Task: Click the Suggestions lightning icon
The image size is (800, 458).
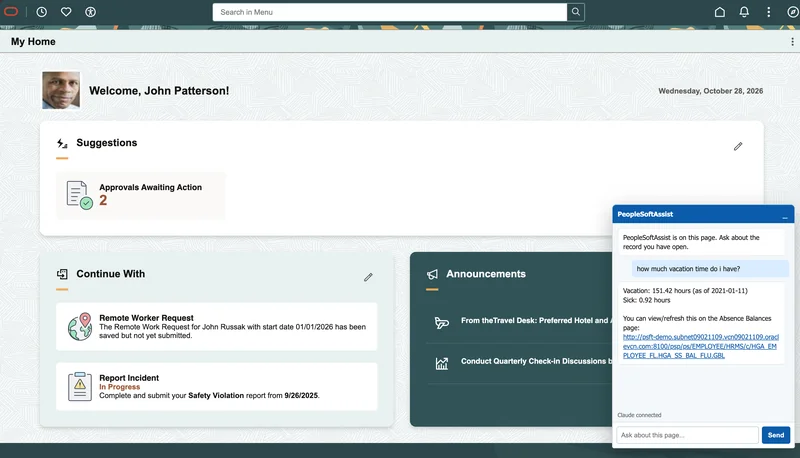Action: (x=62, y=143)
